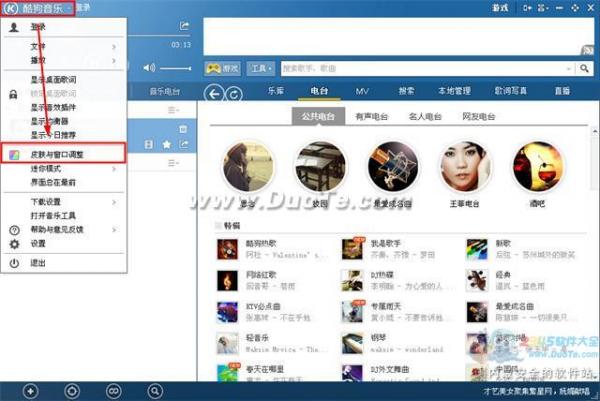Open the search history dropdown arrow
The image size is (600, 401).
[x=569, y=69]
